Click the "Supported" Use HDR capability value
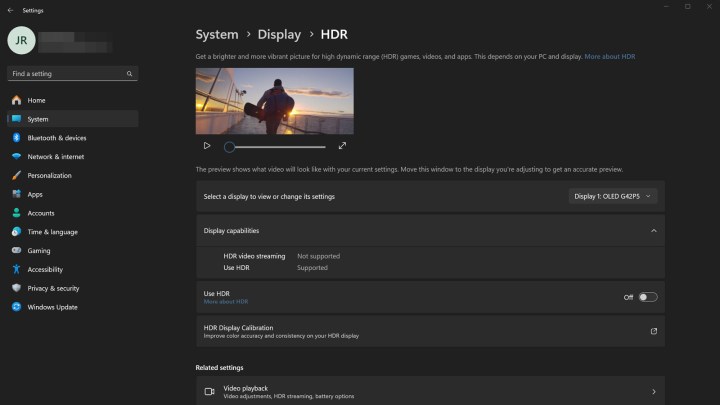720x405 pixels. coord(312,268)
